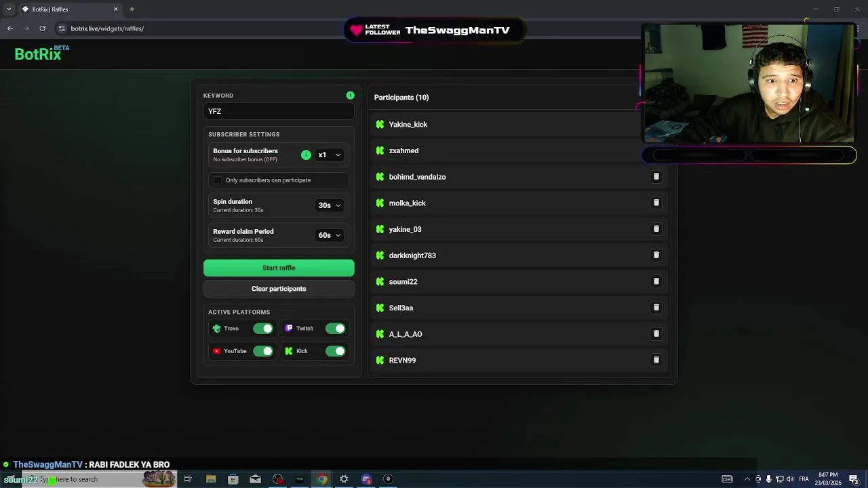The image size is (868, 488).
Task: Open Reward claim Period 60s dropdown
Action: point(330,235)
